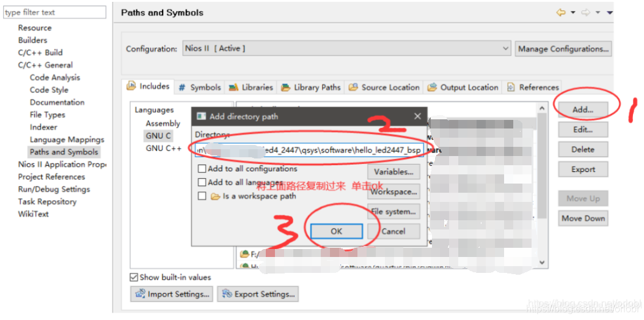Screen dimensions: 644x320
Task: Click the File system... button
Action: coord(393,212)
